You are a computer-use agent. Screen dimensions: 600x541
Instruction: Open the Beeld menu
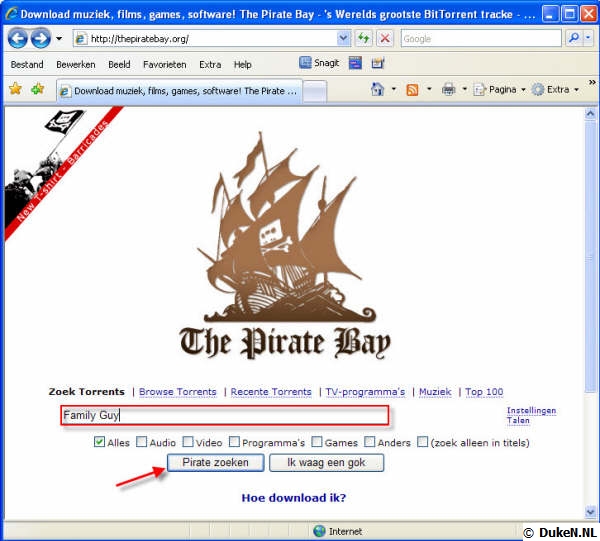tap(119, 65)
